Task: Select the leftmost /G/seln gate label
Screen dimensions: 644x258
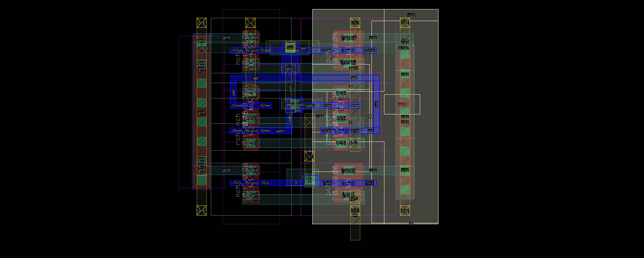Action: (x=237, y=131)
